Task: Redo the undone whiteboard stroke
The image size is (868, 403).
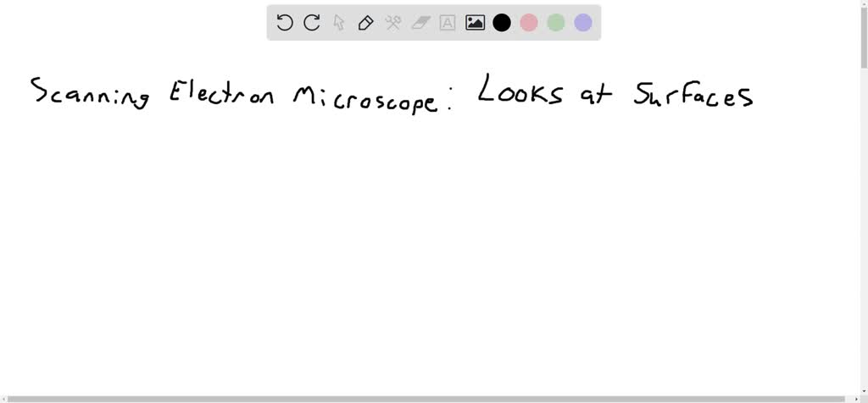Action: coord(312,23)
